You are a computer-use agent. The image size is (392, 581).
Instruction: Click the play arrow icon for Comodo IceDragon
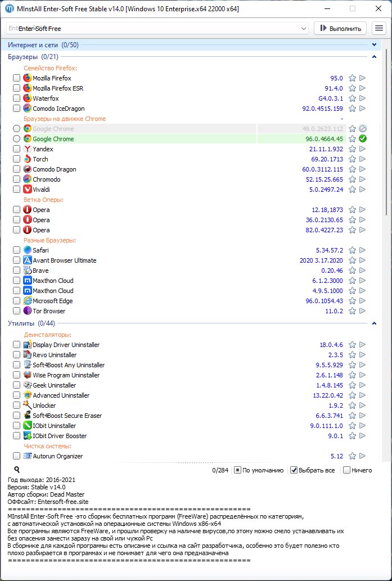click(363, 109)
